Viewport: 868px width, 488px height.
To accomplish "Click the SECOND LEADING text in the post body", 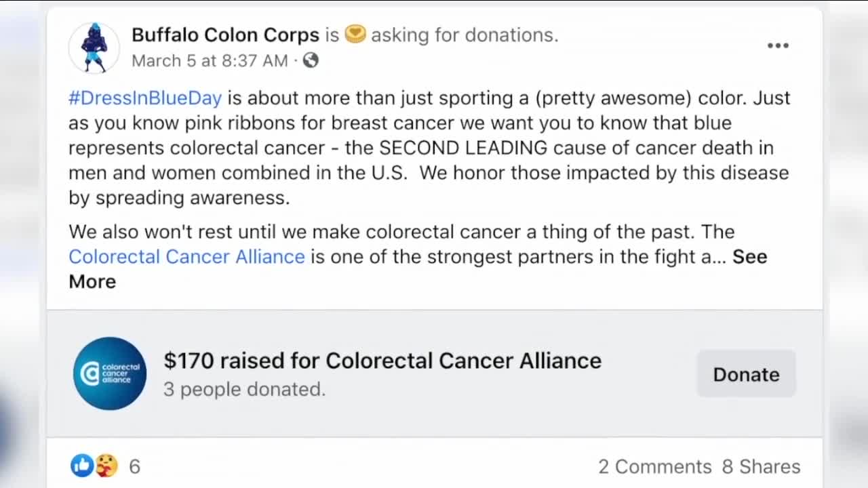I will 463,148.
